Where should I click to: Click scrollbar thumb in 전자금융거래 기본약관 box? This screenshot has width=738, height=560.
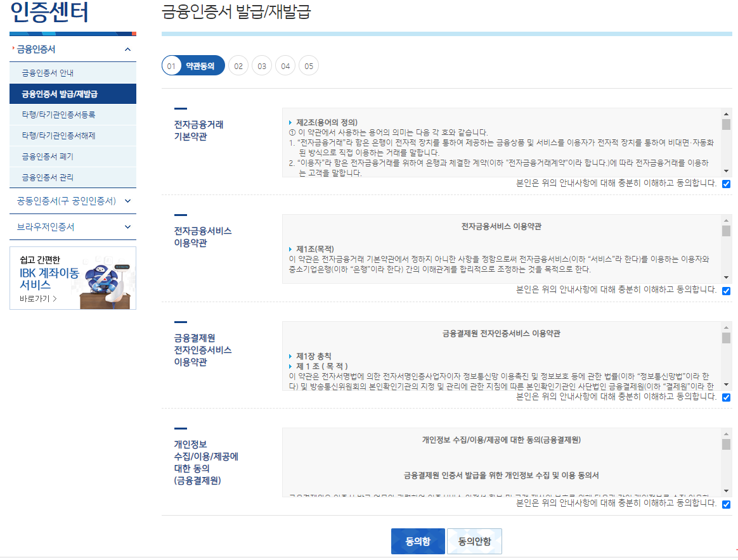point(726,124)
